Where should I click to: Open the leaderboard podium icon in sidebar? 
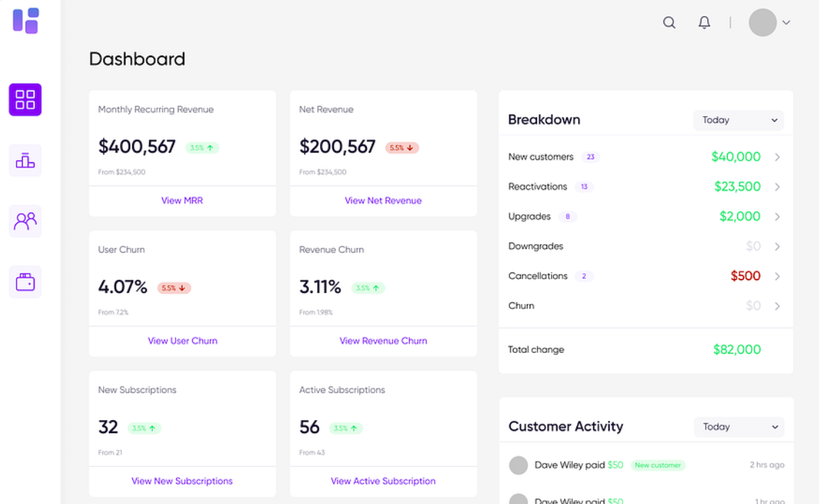click(x=26, y=161)
